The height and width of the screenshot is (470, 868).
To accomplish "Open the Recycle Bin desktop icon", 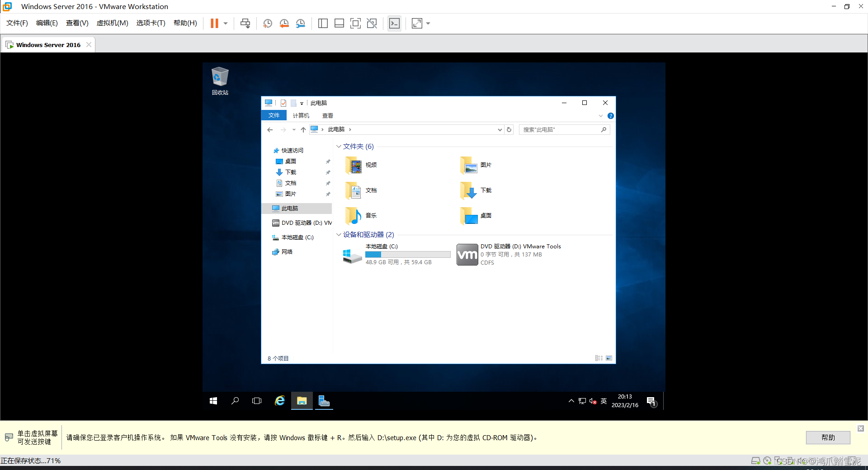I will click(220, 81).
